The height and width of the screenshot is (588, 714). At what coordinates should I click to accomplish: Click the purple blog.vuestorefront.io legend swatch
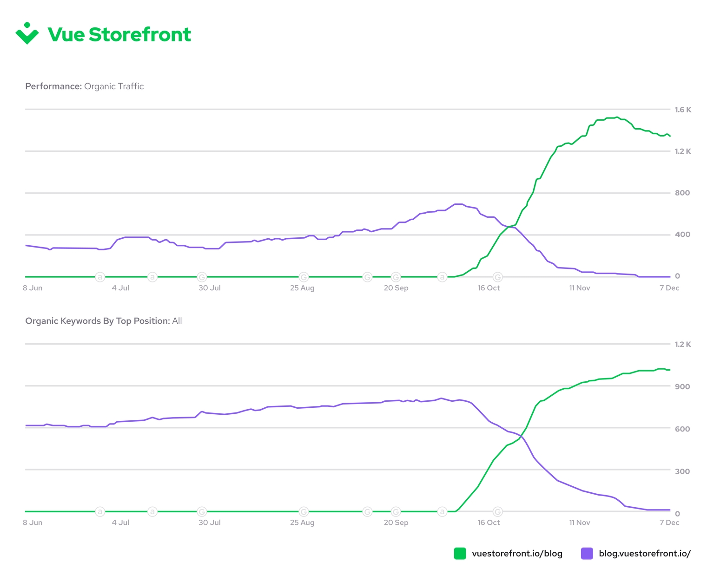pos(587,554)
